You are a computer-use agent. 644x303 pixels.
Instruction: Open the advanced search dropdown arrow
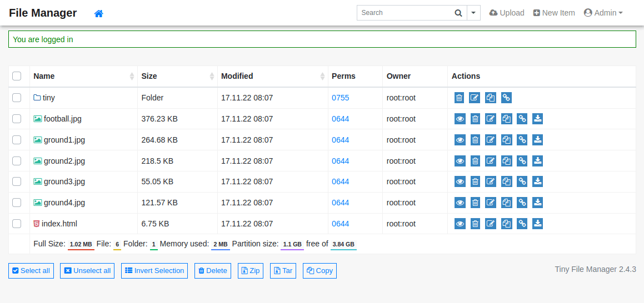point(473,13)
